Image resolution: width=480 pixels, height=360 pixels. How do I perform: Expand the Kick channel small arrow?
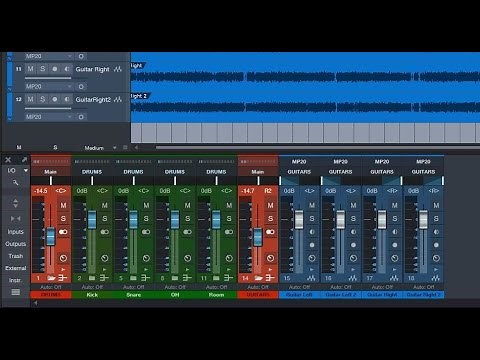[105, 269]
